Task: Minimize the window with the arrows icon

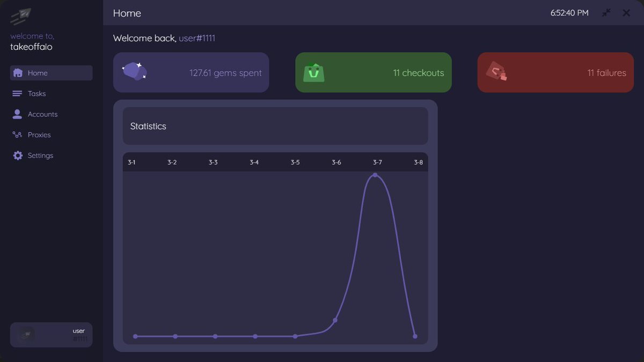Action: (x=606, y=12)
